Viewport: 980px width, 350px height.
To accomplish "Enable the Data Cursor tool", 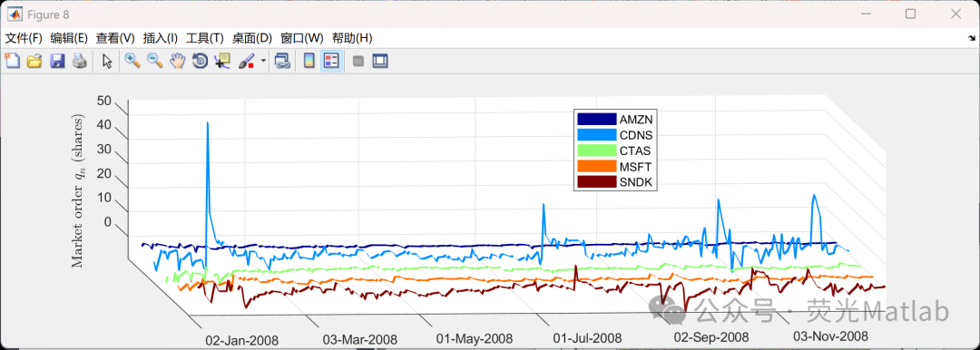I will click(221, 61).
